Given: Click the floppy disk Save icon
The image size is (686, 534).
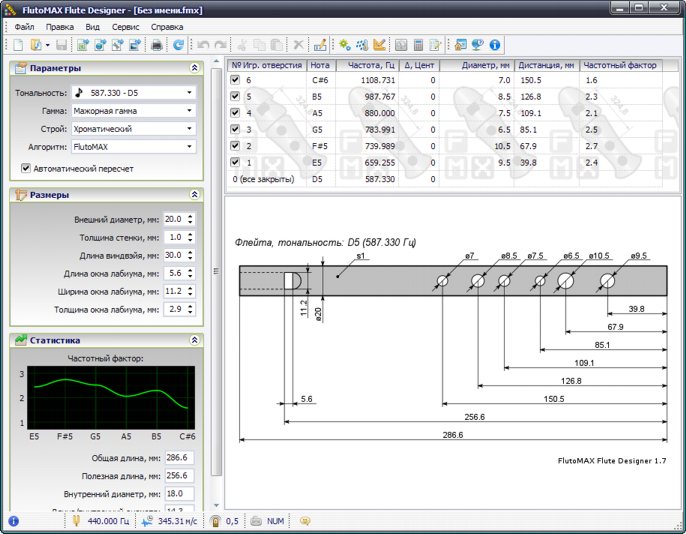Looking at the screenshot, I should click(x=62, y=45).
